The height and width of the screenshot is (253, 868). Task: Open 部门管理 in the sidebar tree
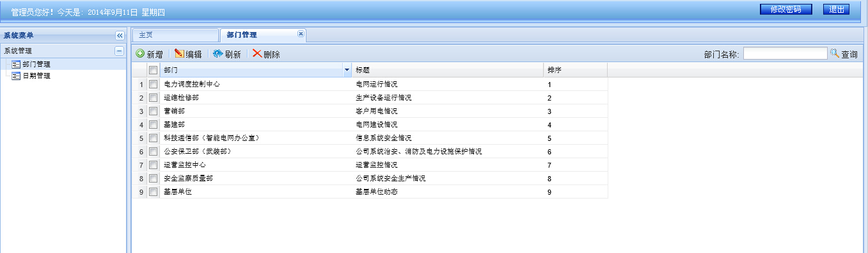pos(36,64)
